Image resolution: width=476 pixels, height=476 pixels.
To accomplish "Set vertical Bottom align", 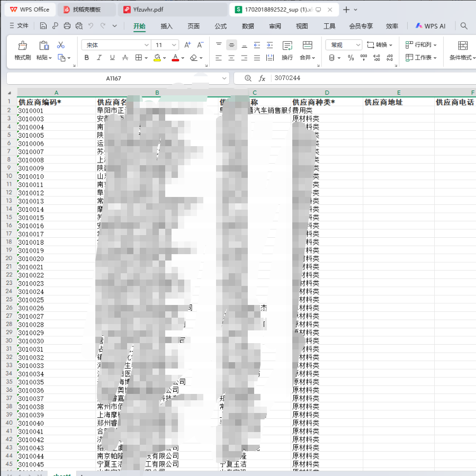I will coord(245,45).
